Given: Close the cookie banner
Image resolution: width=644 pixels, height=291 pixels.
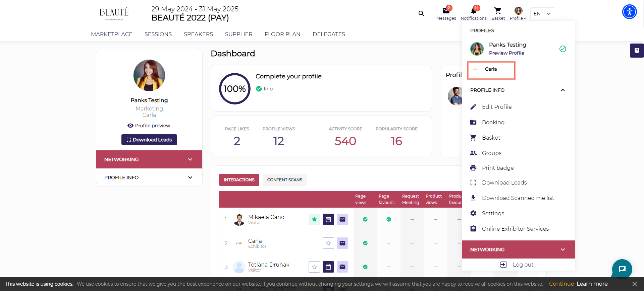Looking at the screenshot, I should (634, 284).
